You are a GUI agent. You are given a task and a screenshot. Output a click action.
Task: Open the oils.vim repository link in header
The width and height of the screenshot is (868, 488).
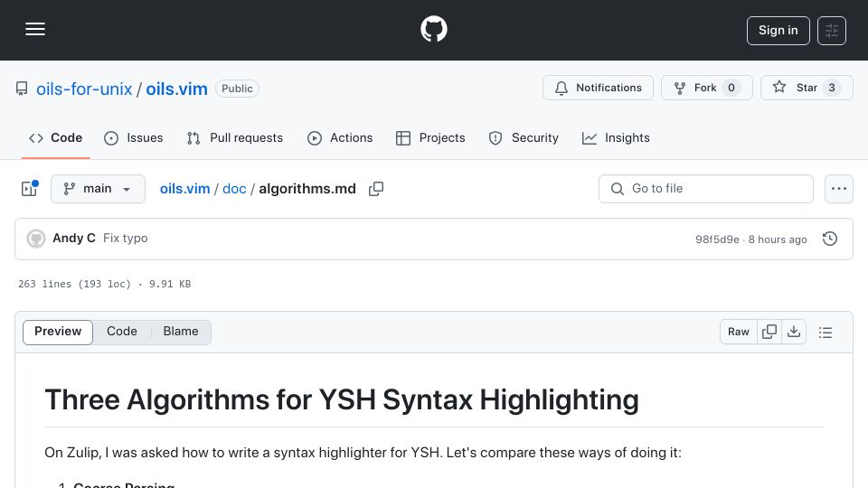(x=176, y=89)
